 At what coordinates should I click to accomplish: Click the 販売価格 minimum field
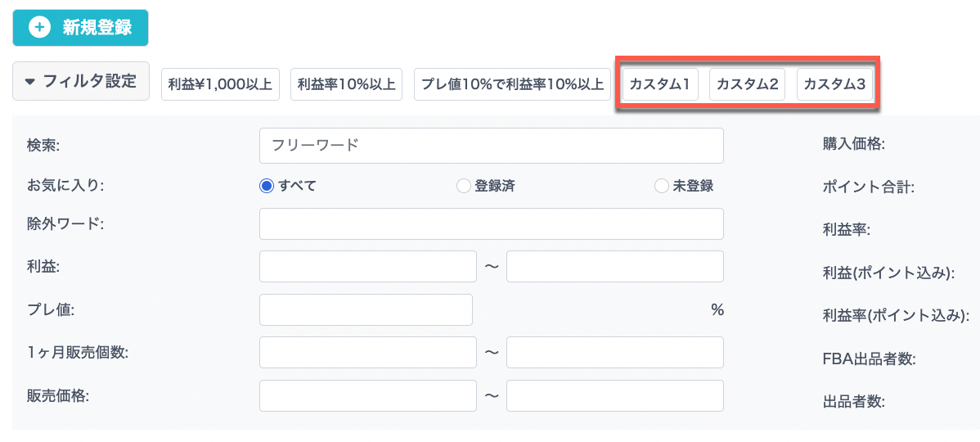click(x=367, y=395)
